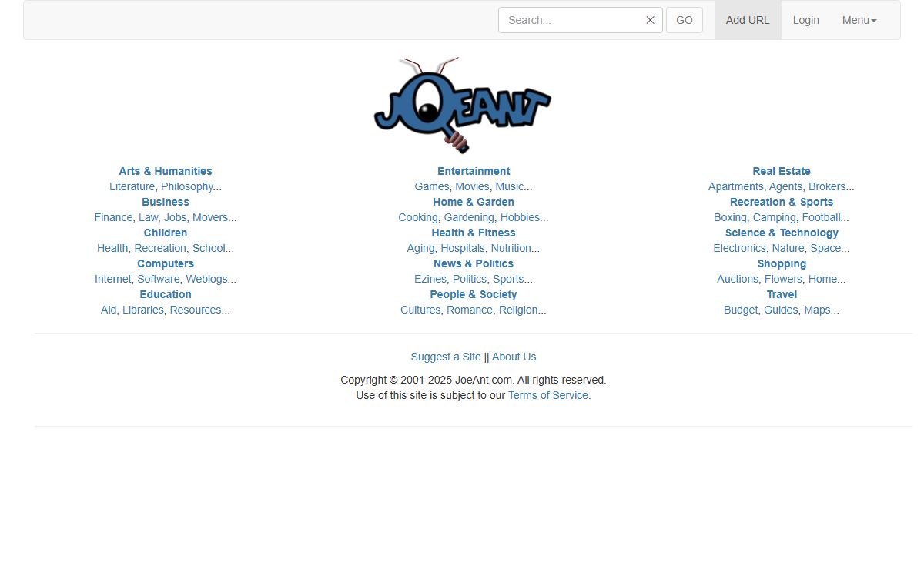Click the GO search button
The width and height of the screenshot is (924, 570).
pyautogui.click(x=685, y=20)
